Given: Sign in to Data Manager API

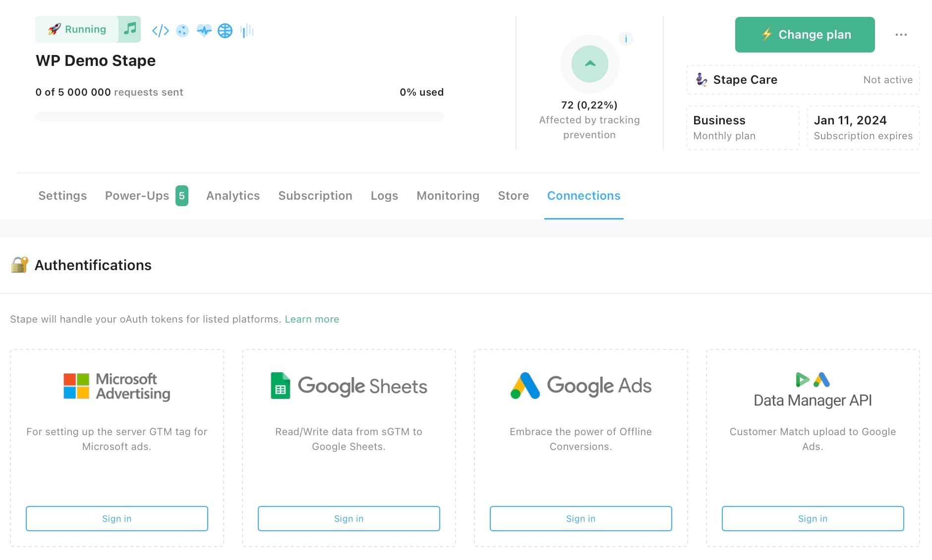Looking at the screenshot, I should (813, 518).
